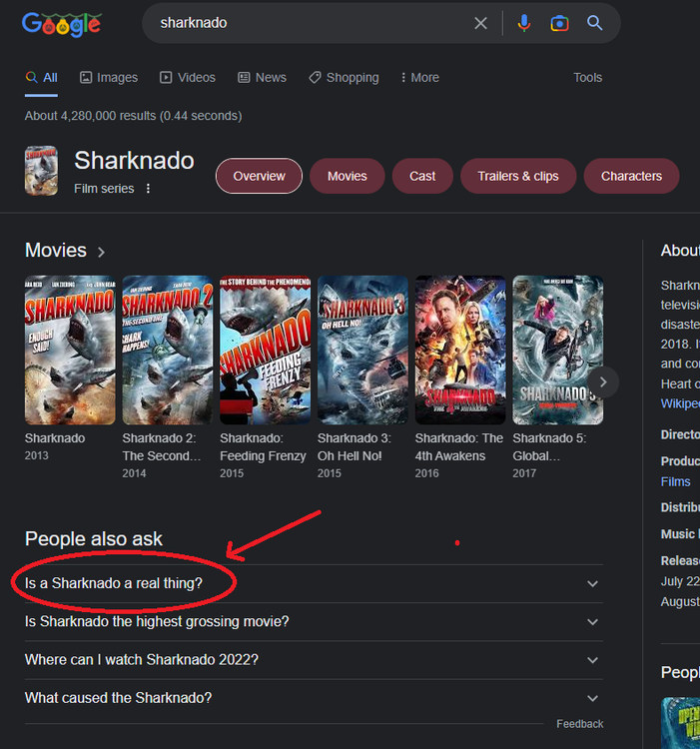The height and width of the screenshot is (749, 700).
Task: Expand 'Where can I watch Sharknado 2022?'
Action: tap(314, 660)
